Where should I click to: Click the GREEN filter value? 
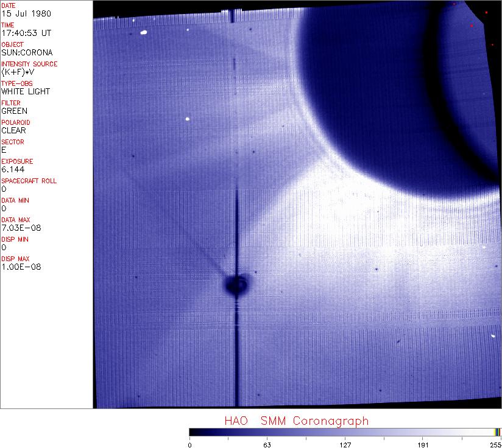[15, 111]
